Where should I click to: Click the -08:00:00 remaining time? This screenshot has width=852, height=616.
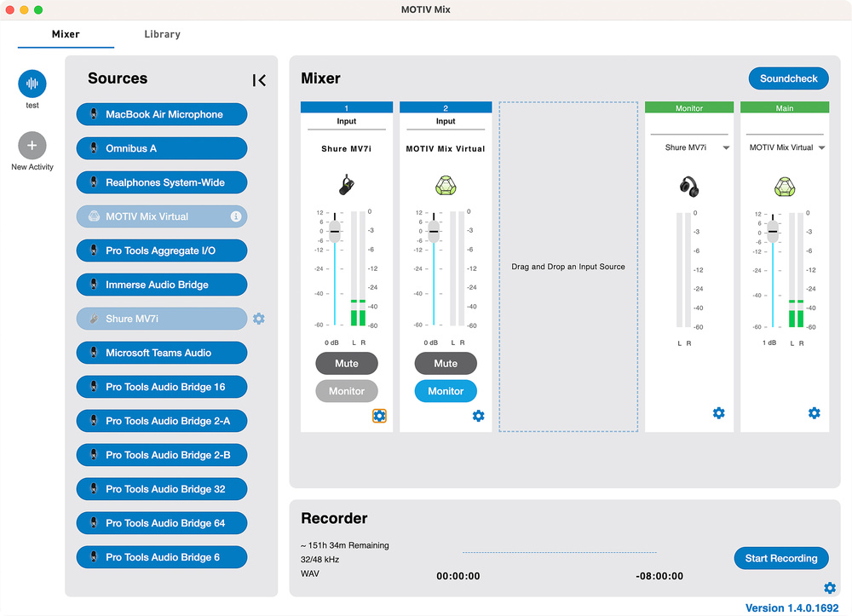click(659, 576)
